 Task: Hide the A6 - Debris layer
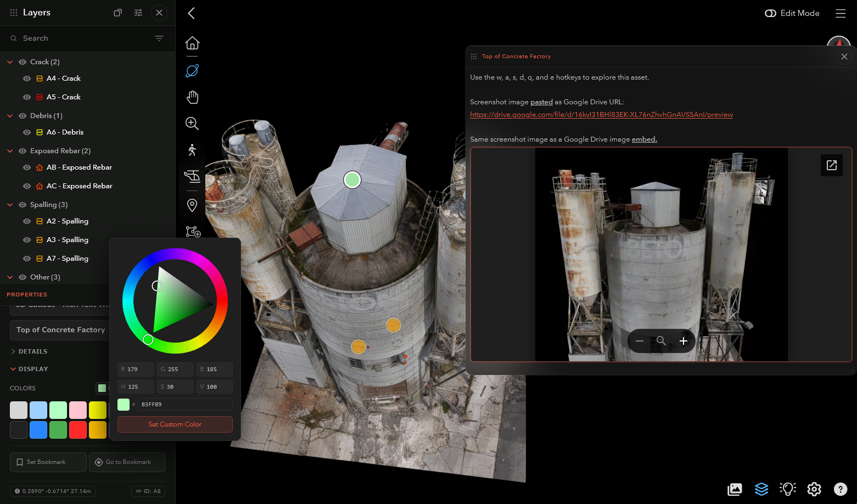pyautogui.click(x=26, y=132)
